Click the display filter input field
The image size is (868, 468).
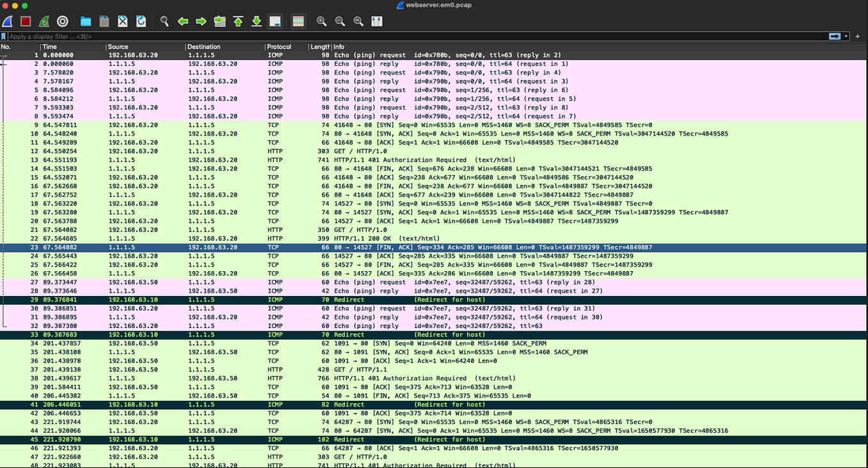click(x=256, y=36)
